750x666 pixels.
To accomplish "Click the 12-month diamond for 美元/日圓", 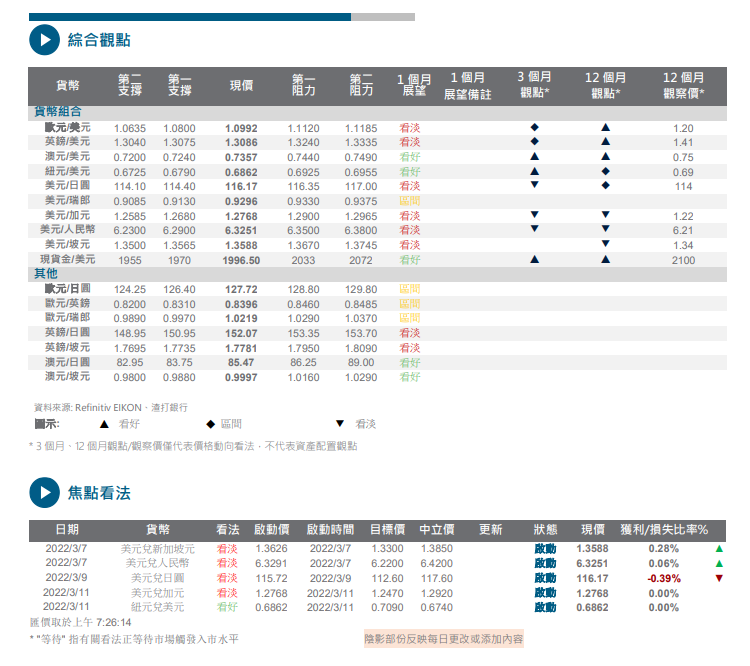I will (606, 185).
